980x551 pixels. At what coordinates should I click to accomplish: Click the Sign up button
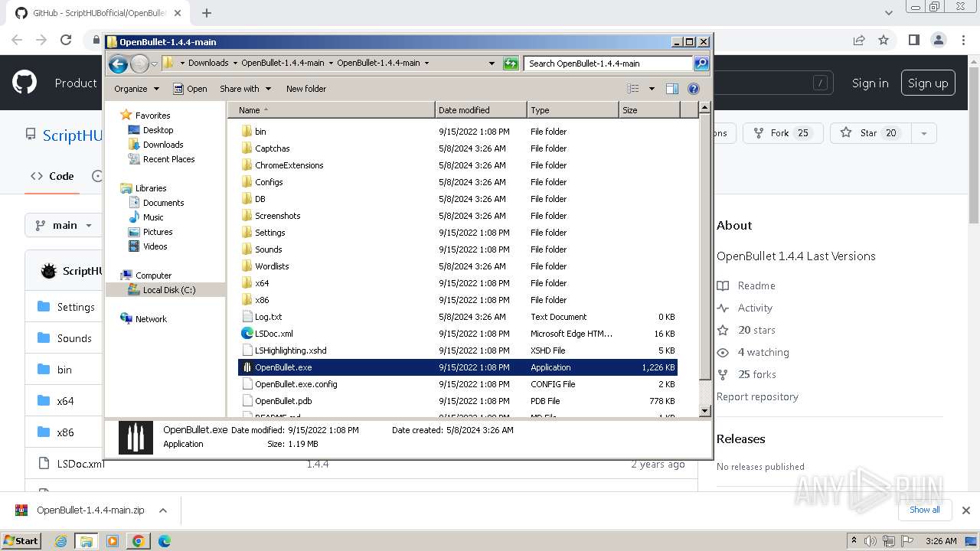928,83
